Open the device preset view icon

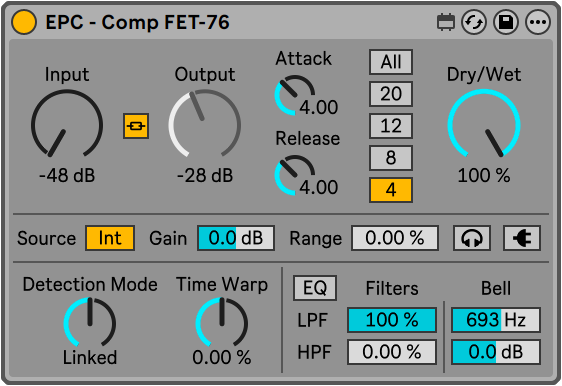446,22
